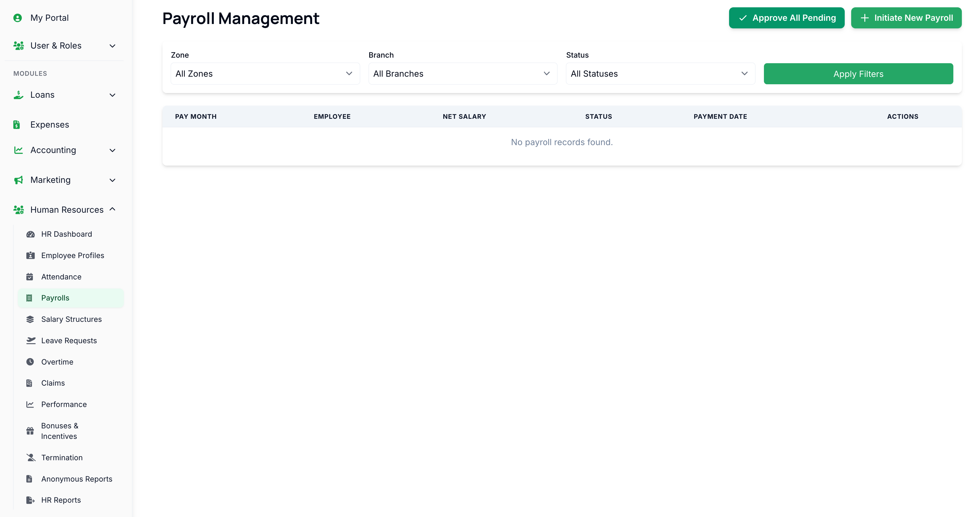Expand the Accounting submenu chevron
The image size is (980, 517).
click(x=112, y=151)
